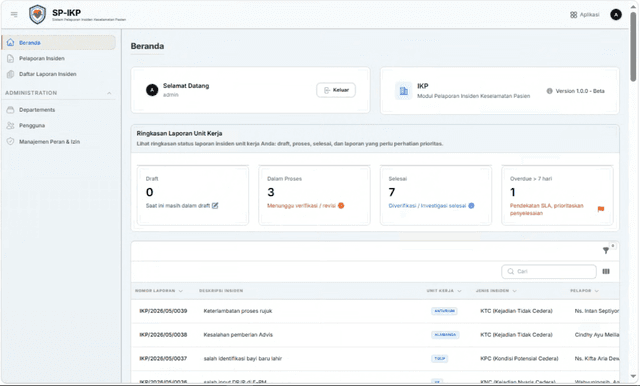Screen dimensions: 640x386
Task: Click the SP-IKP shield logo
Action: [x=37, y=15]
